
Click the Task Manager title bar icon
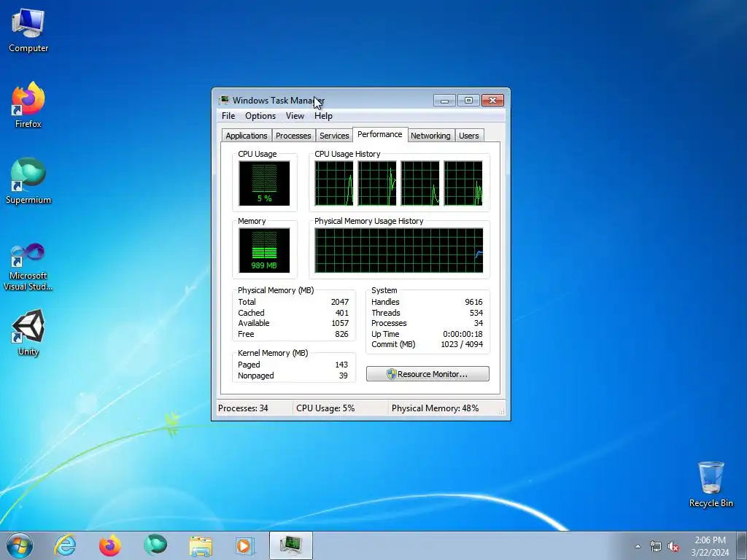pos(223,100)
